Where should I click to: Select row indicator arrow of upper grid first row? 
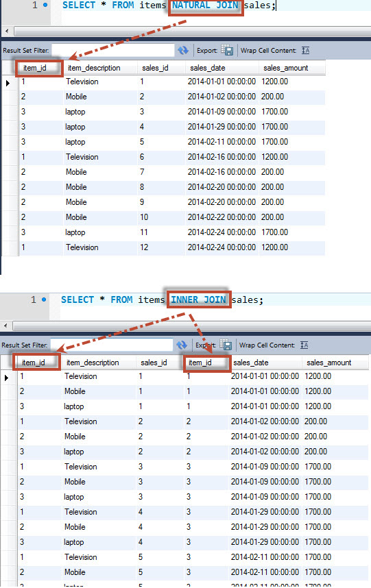pos(8,83)
